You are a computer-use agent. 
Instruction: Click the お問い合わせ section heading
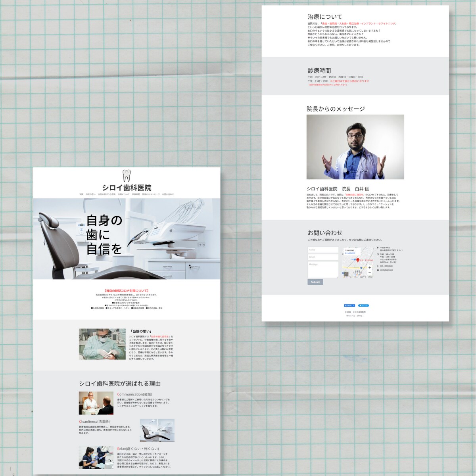click(325, 233)
